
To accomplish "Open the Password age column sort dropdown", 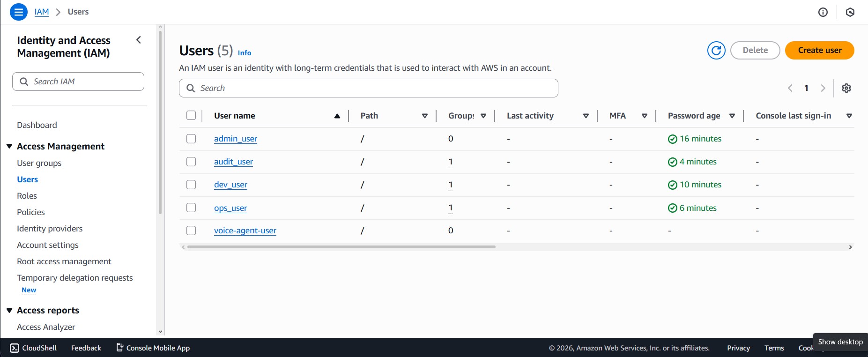I will pyautogui.click(x=732, y=116).
